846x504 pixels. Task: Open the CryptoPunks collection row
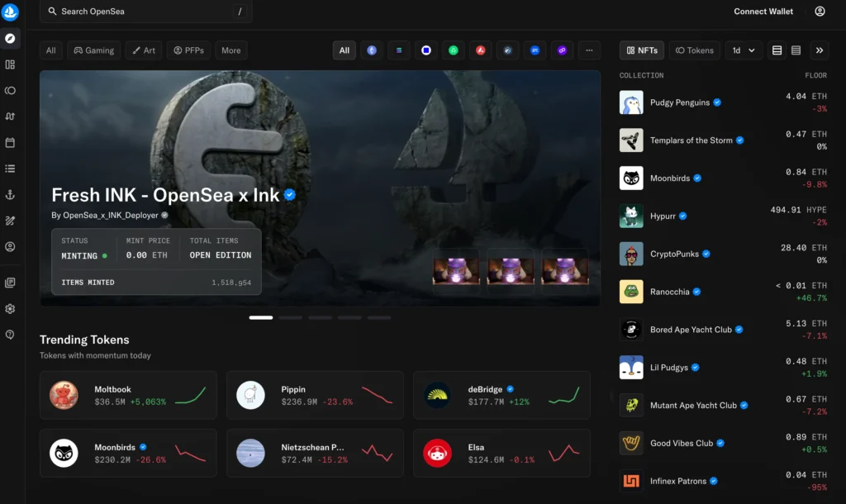coord(723,254)
